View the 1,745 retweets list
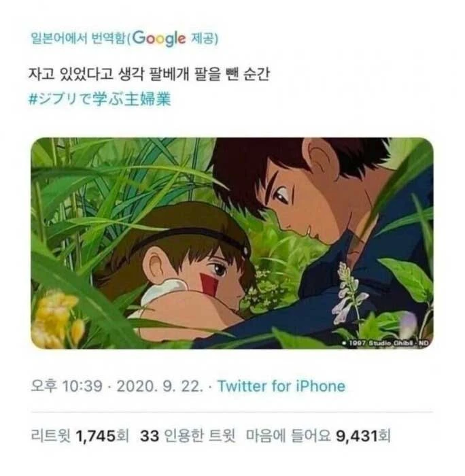This screenshot has width=465, height=476. tap(80, 434)
